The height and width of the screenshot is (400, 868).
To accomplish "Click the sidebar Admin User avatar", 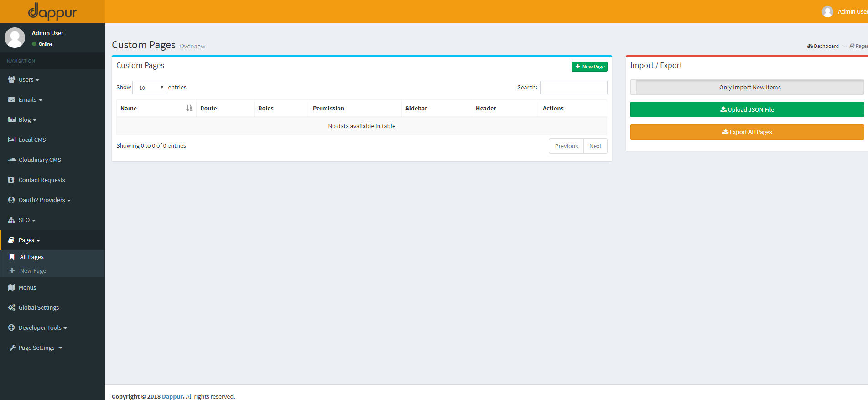I will pyautogui.click(x=15, y=37).
